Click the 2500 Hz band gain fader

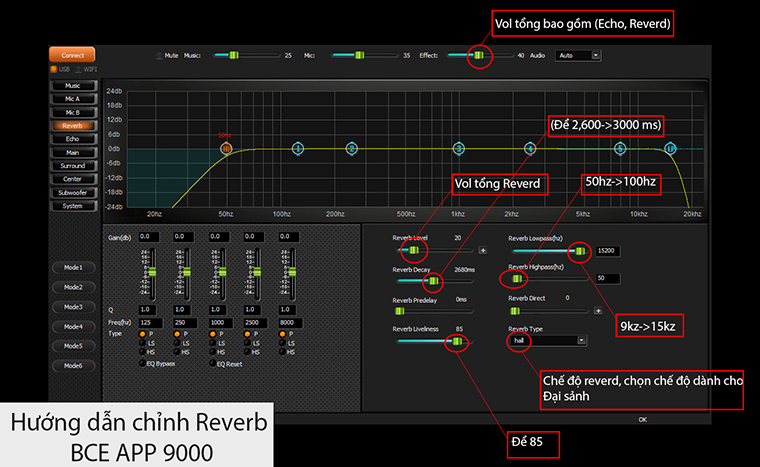tap(257, 272)
